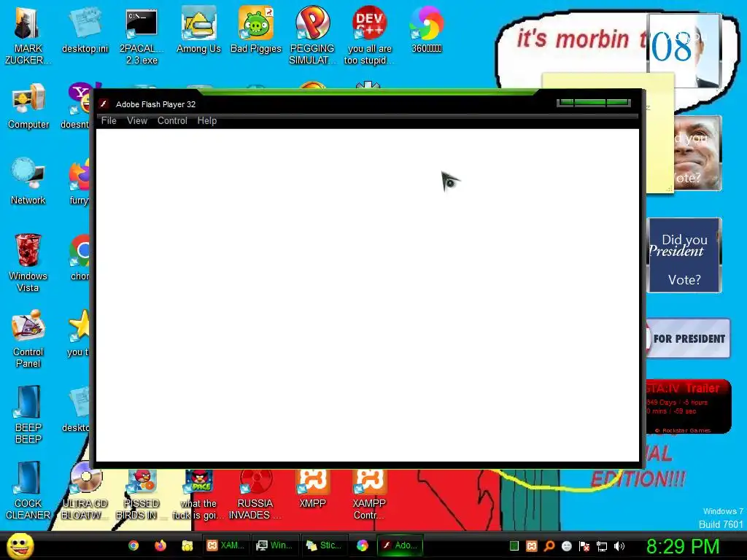Switch to the XAM... taskbar window
The width and height of the screenshot is (747, 560).
click(226, 545)
